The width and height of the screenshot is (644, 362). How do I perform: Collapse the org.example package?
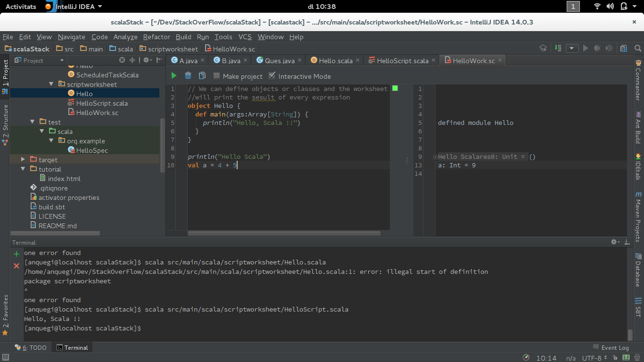pyautogui.click(x=51, y=140)
